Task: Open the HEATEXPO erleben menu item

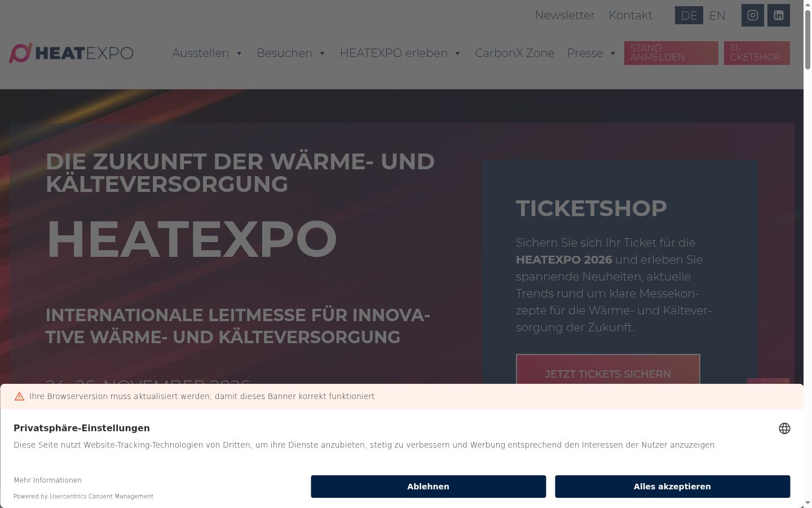Action: (x=394, y=53)
